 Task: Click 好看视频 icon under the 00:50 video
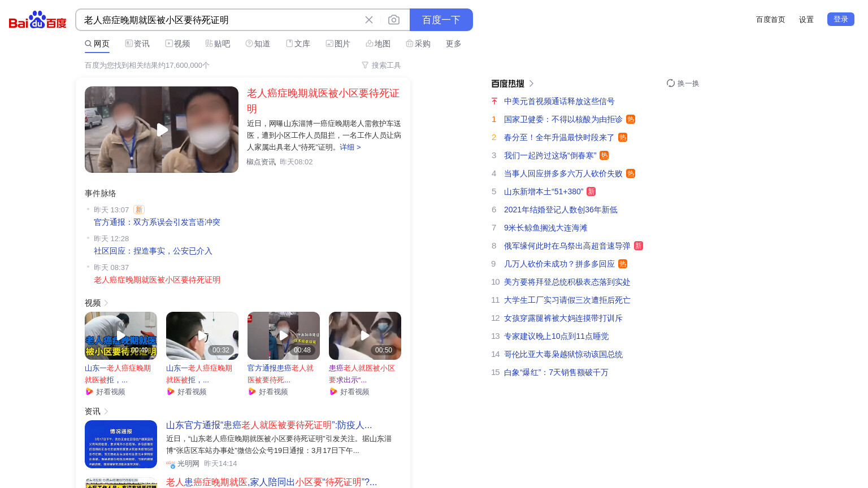pyautogui.click(x=333, y=391)
